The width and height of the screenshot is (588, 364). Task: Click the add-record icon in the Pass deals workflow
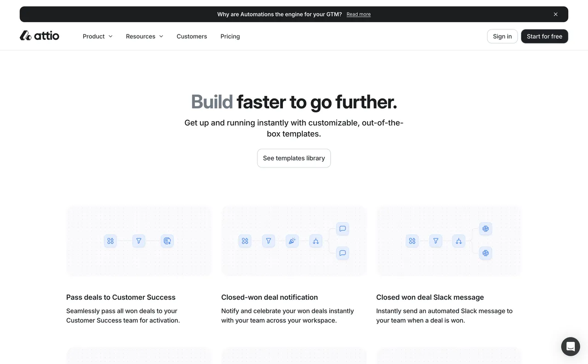coord(167,241)
